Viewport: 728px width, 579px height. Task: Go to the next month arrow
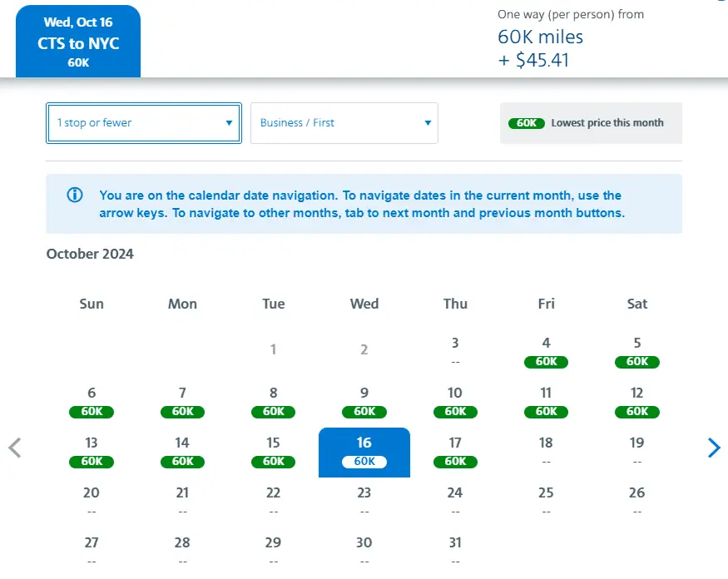[x=713, y=448]
